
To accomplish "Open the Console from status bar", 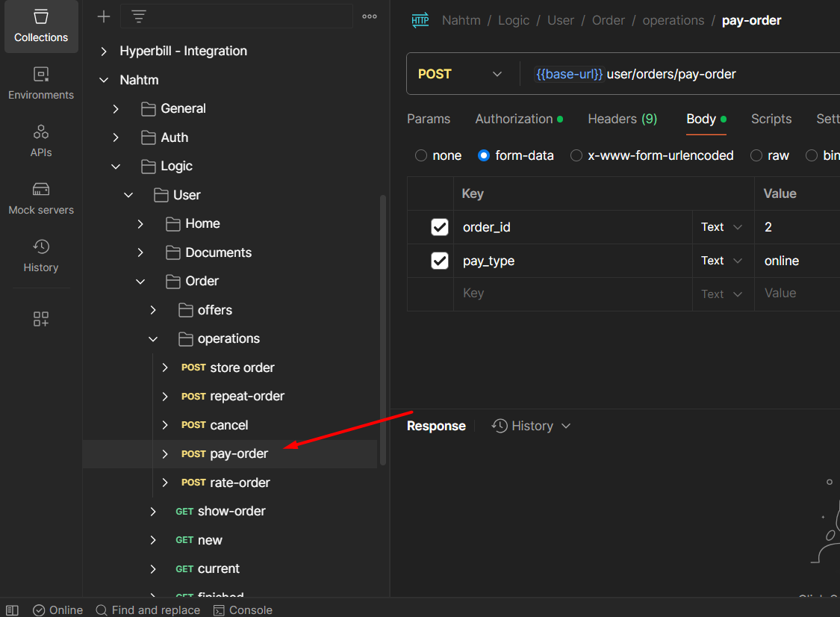I will (x=243, y=610).
